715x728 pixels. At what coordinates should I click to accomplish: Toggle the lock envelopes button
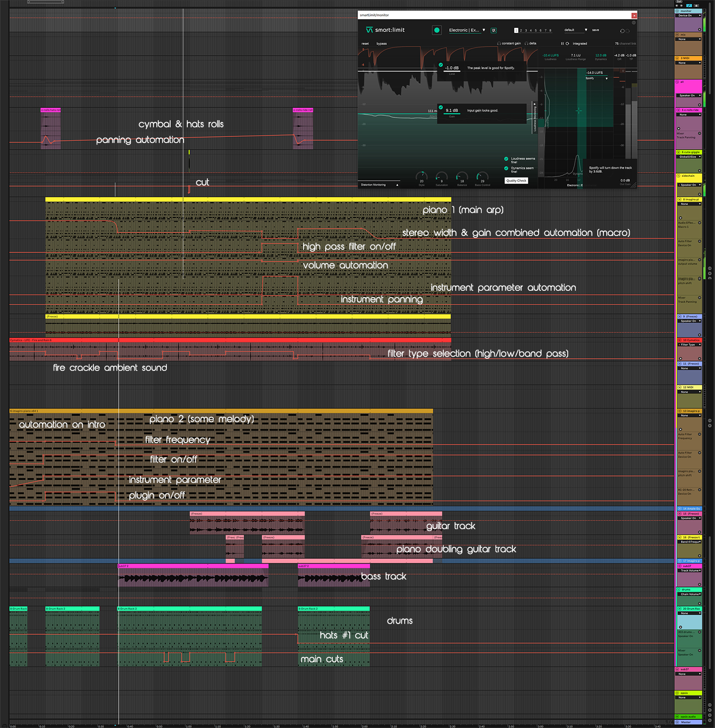pos(696,6)
